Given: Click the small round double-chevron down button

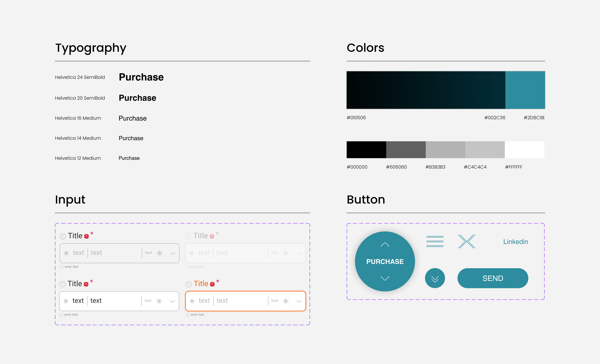Looking at the screenshot, I should [x=435, y=278].
